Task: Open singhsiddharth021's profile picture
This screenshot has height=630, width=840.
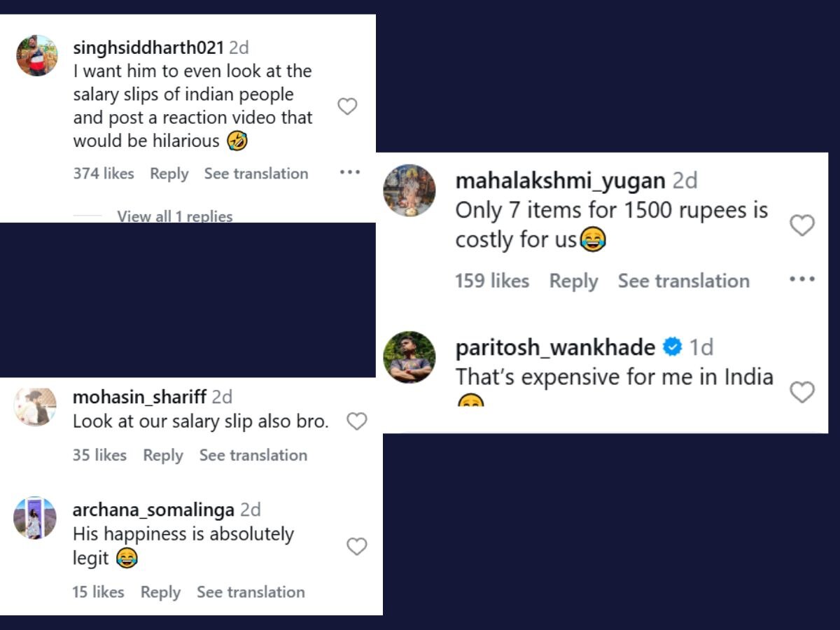Action: click(x=37, y=55)
